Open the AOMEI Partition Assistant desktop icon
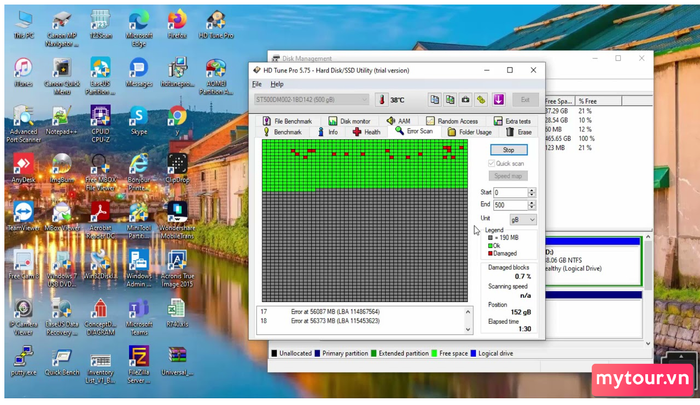The image size is (700, 405). [216, 76]
